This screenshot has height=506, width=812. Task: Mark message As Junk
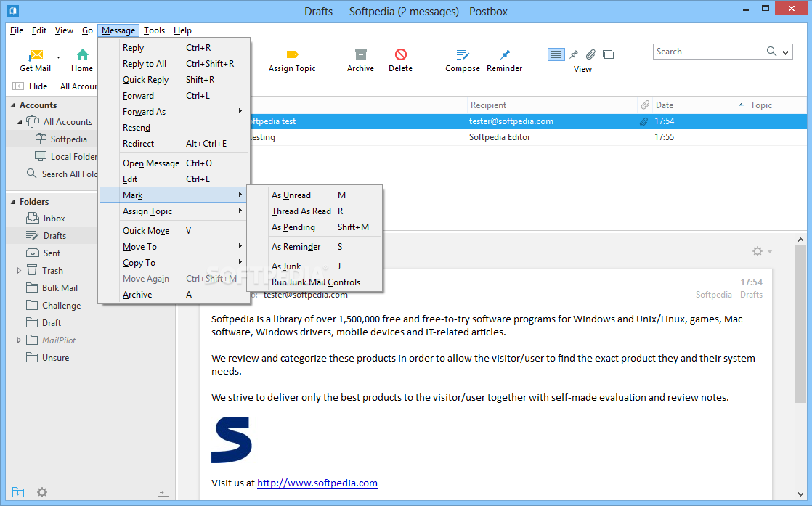coord(315,266)
